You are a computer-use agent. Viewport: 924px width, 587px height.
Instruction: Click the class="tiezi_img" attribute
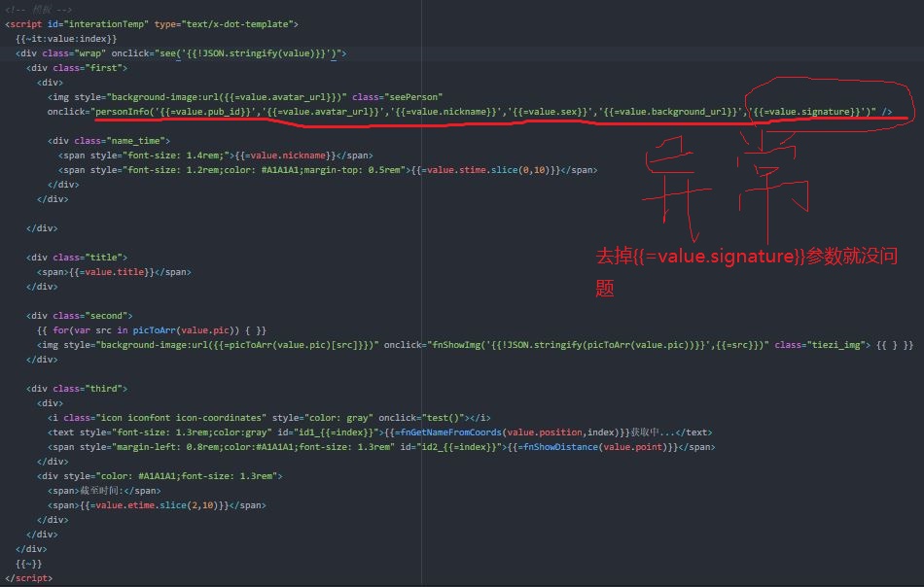point(820,345)
